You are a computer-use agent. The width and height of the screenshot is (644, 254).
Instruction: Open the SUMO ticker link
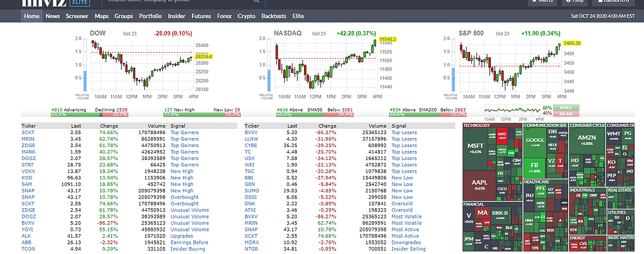tap(252, 191)
